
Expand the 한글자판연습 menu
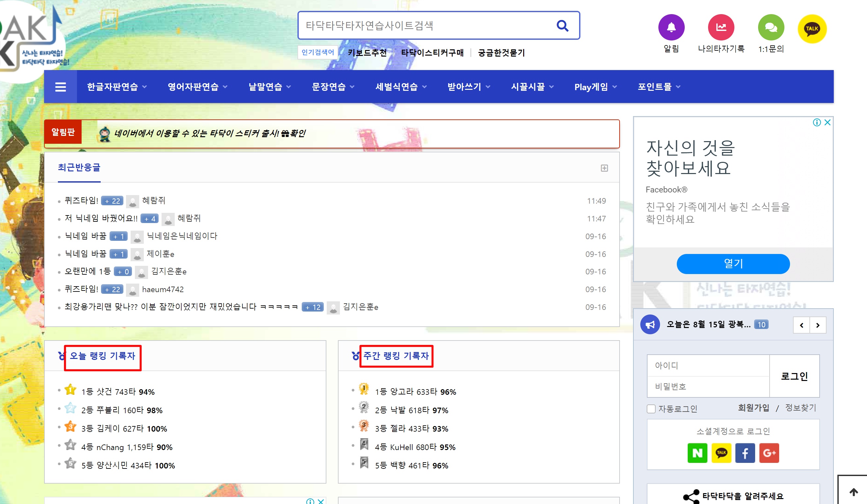click(x=116, y=87)
